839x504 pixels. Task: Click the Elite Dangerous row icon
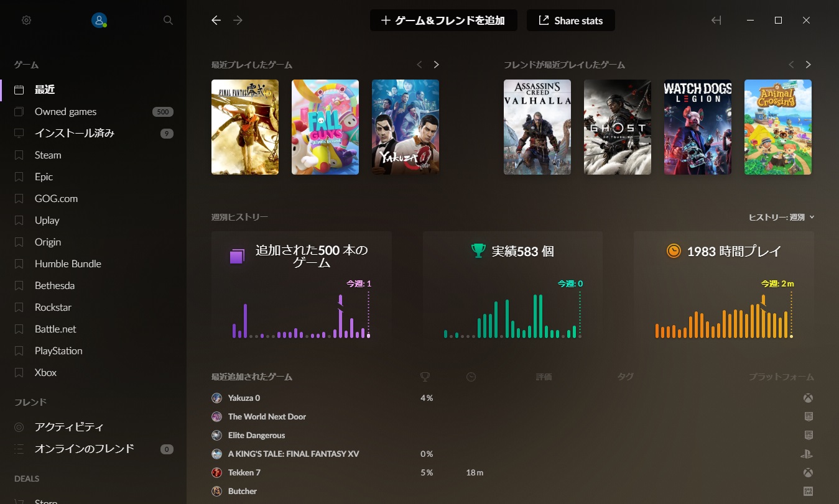click(216, 435)
